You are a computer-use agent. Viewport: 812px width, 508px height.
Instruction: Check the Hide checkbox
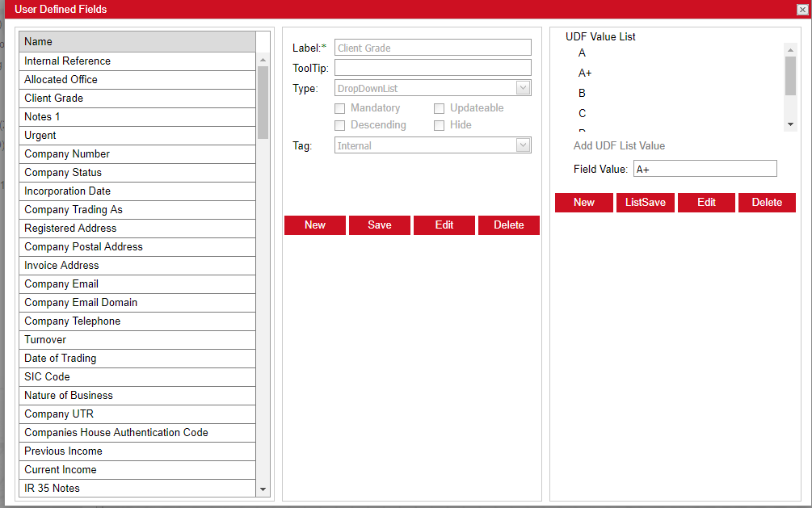pyautogui.click(x=440, y=125)
